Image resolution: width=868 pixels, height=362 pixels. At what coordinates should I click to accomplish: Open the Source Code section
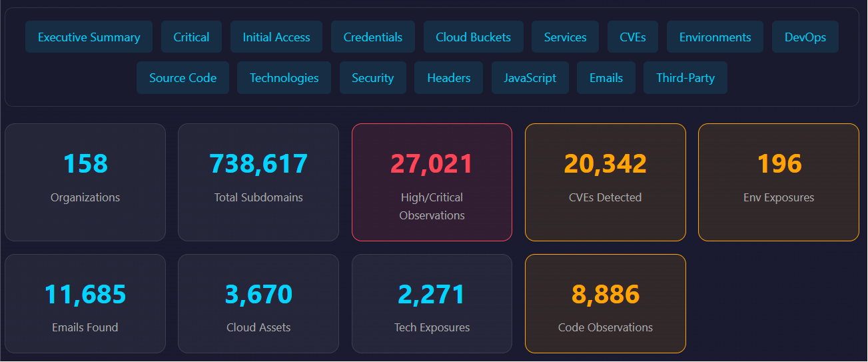[183, 78]
